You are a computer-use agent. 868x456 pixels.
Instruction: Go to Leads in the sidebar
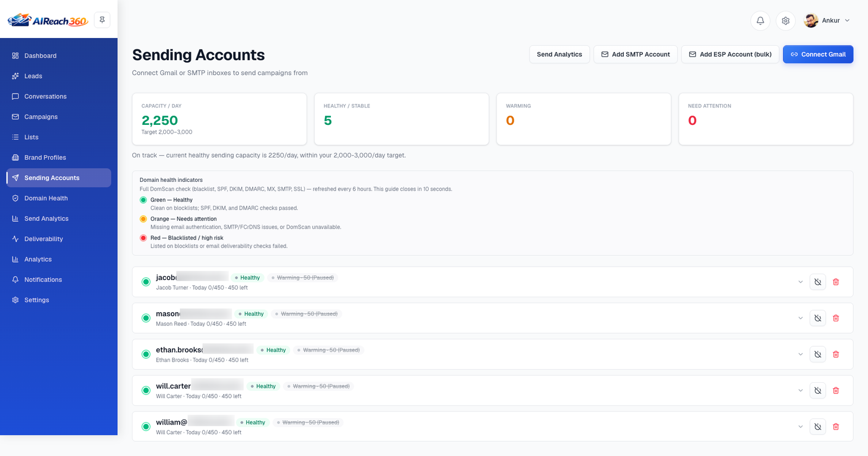(59, 76)
